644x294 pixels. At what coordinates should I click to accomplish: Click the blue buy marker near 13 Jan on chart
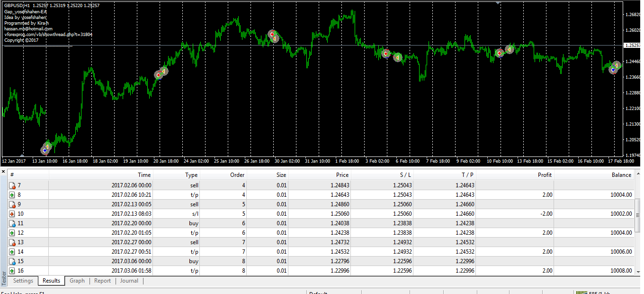click(45, 150)
